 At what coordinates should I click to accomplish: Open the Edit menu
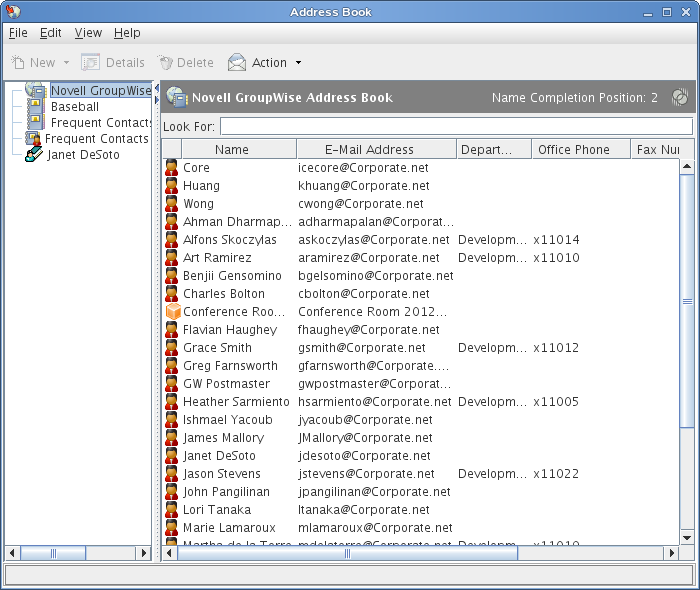click(50, 33)
